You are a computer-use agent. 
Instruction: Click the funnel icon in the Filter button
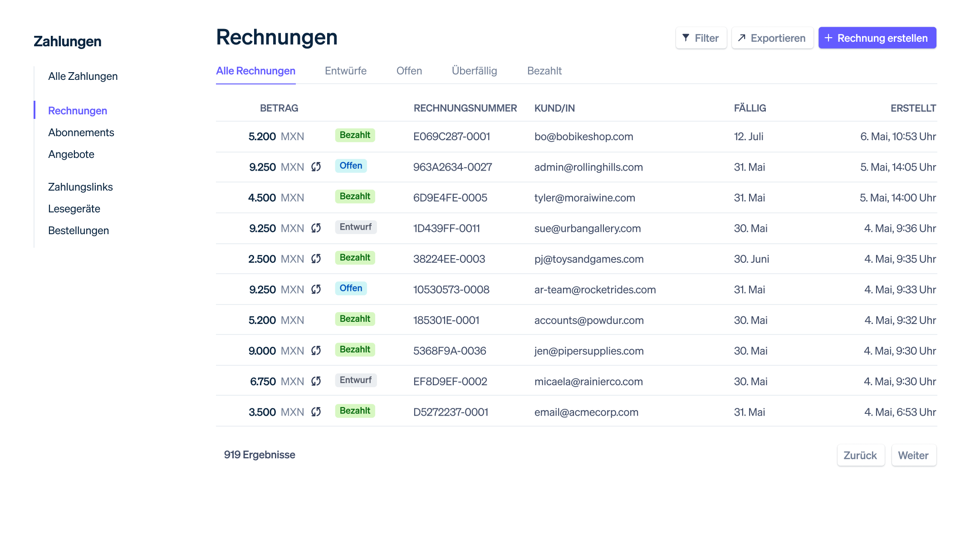coord(686,38)
